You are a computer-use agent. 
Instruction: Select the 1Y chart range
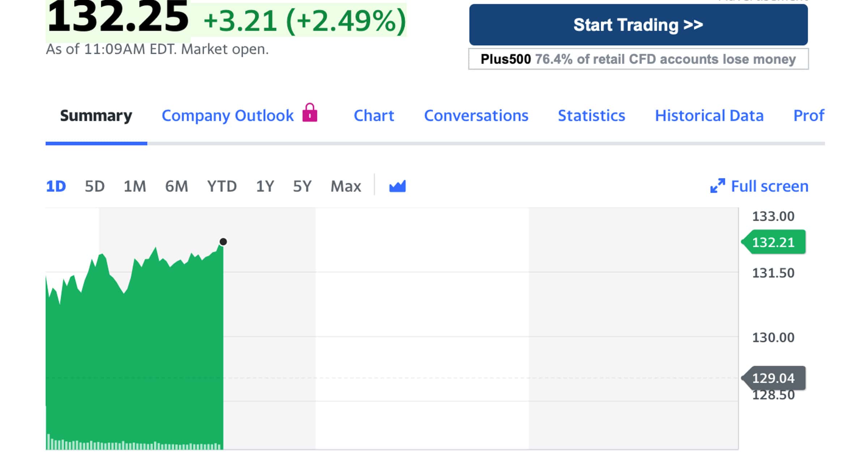[x=265, y=186]
